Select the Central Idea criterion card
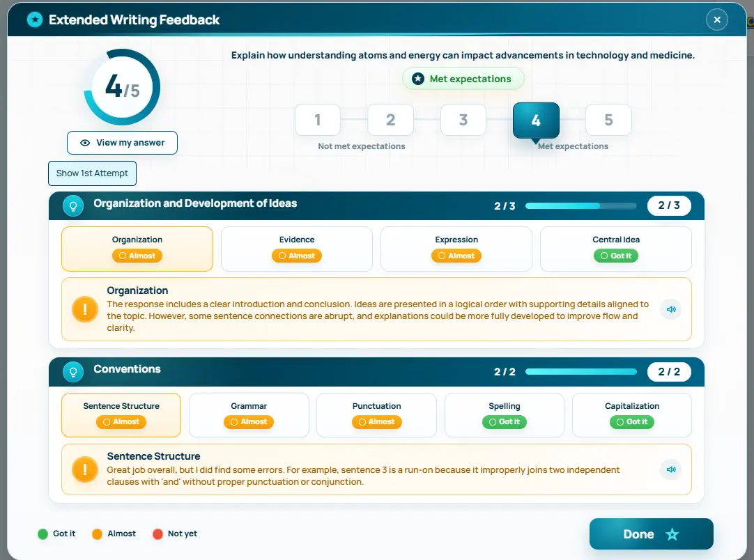The height and width of the screenshot is (560, 754). click(616, 249)
